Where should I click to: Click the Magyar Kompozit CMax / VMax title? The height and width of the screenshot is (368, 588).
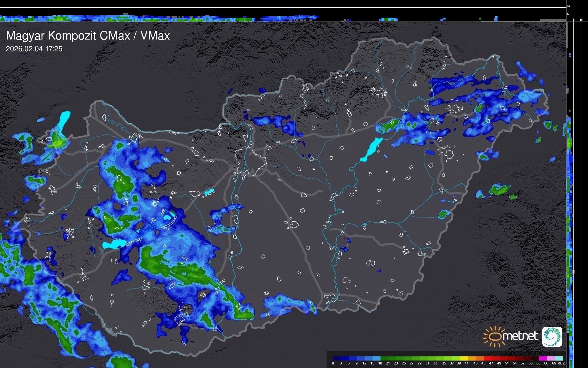pyautogui.click(x=88, y=36)
